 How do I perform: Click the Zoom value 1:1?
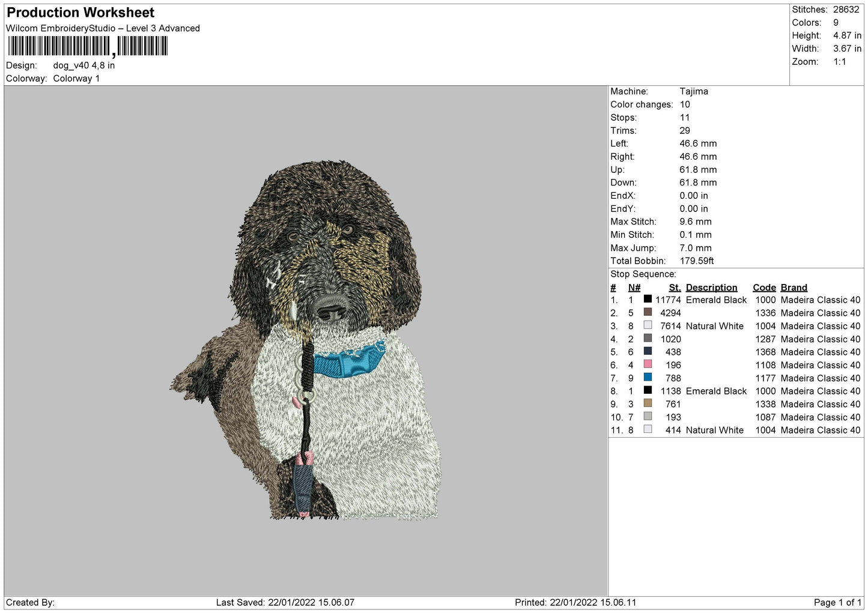pyautogui.click(x=839, y=62)
